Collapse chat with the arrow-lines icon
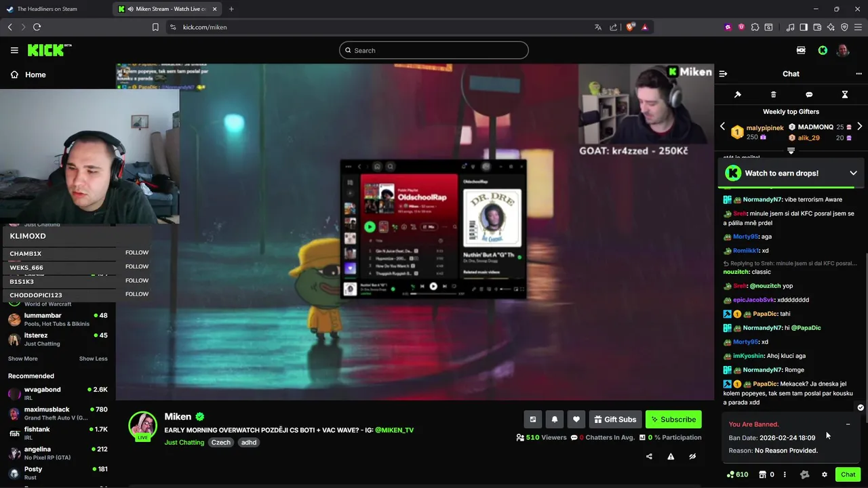 coord(723,74)
